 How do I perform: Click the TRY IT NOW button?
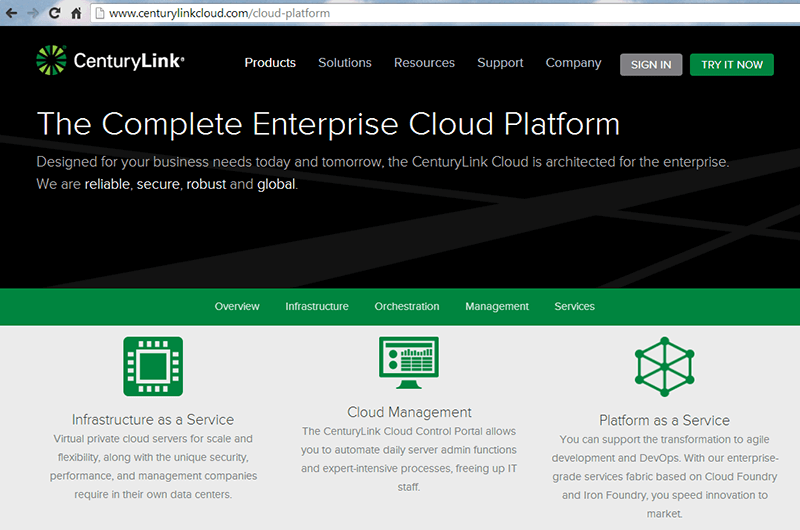tap(732, 65)
